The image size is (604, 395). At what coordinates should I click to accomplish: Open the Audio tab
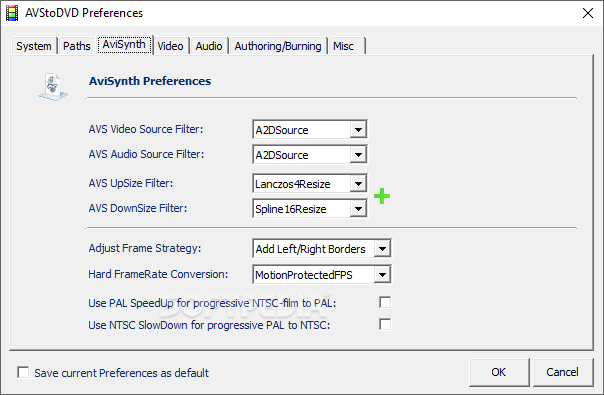click(x=209, y=46)
